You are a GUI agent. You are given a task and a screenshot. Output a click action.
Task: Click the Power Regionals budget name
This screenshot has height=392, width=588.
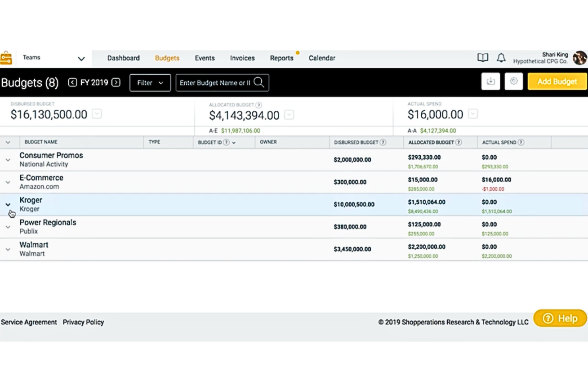(48, 222)
